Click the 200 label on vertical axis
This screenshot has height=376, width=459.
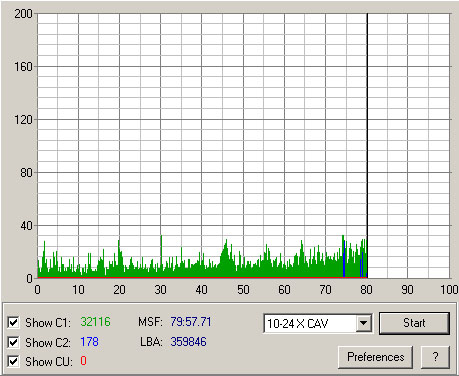23,14
